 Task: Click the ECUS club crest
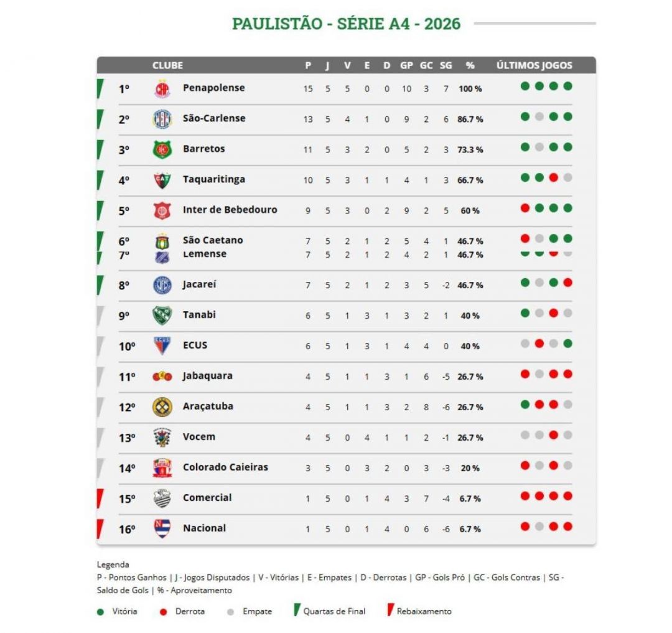[x=162, y=345]
